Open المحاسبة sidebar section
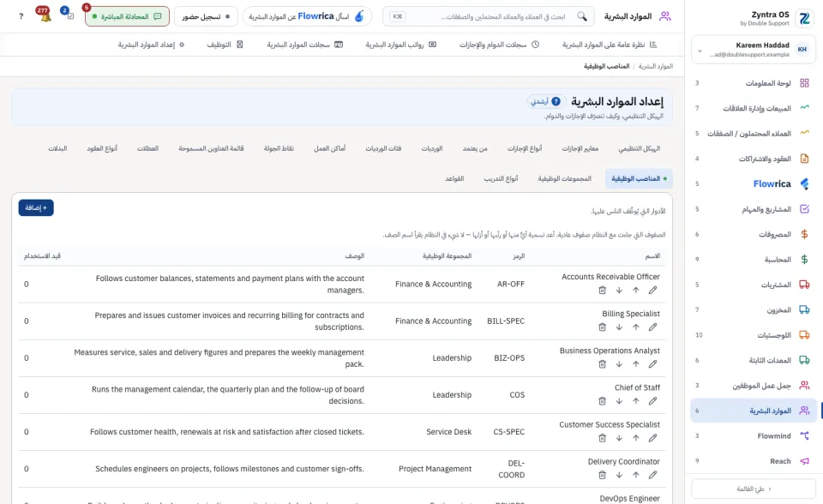This screenshot has height=504, width=823. coord(754,260)
